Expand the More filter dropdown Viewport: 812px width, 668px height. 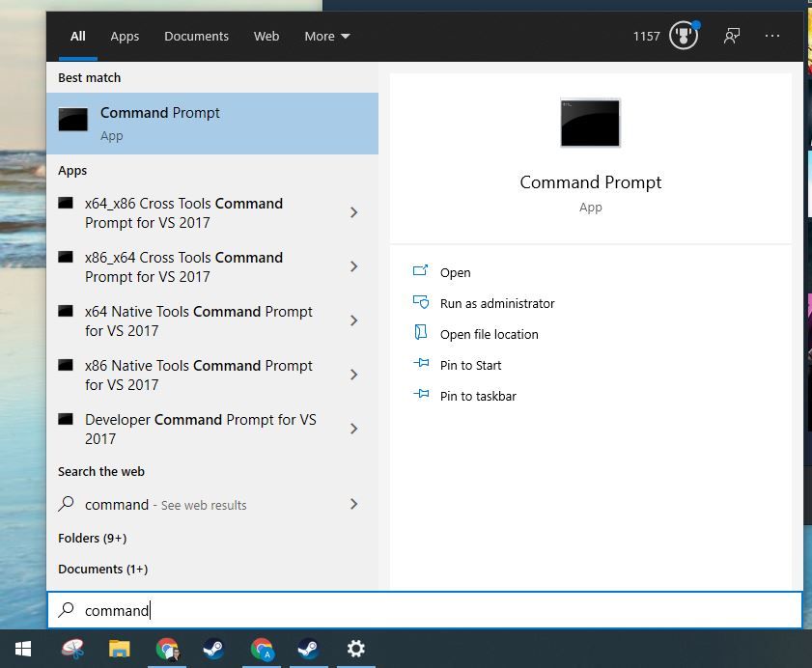327,37
